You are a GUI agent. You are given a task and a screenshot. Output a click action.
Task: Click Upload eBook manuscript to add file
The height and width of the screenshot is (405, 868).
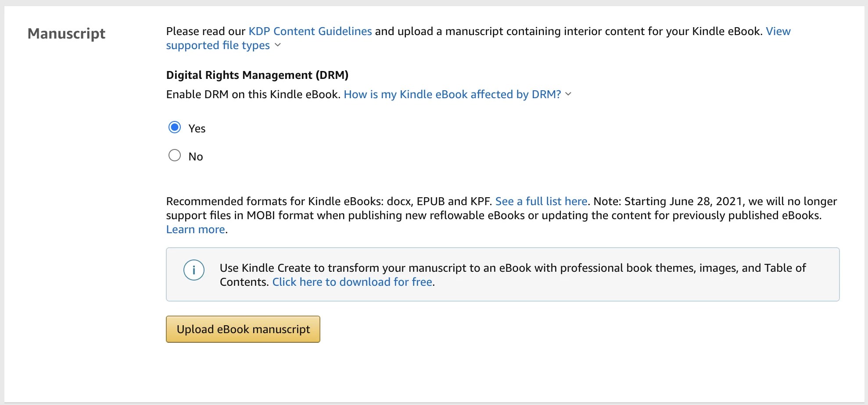[x=243, y=329]
